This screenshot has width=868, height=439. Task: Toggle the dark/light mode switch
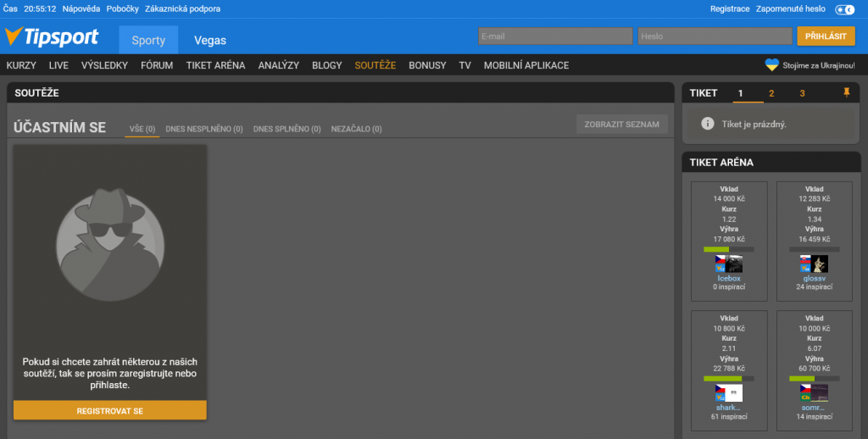845,9
